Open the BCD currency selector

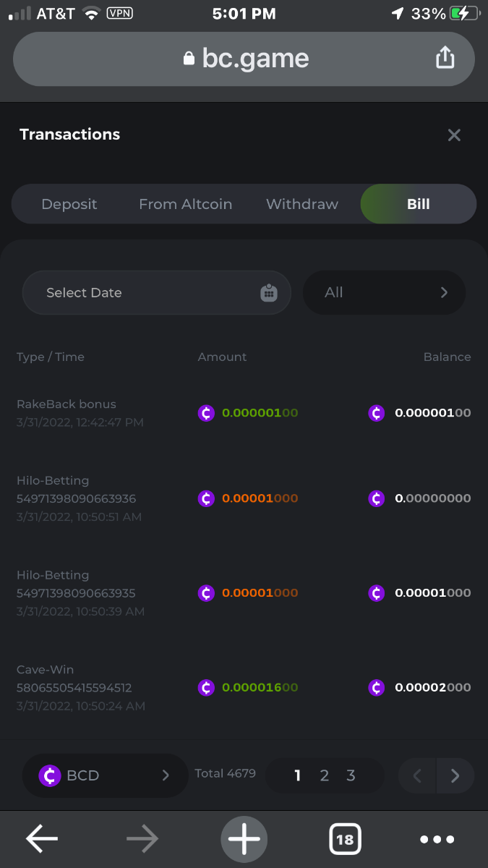pyautogui.click(x=105, y=775)
